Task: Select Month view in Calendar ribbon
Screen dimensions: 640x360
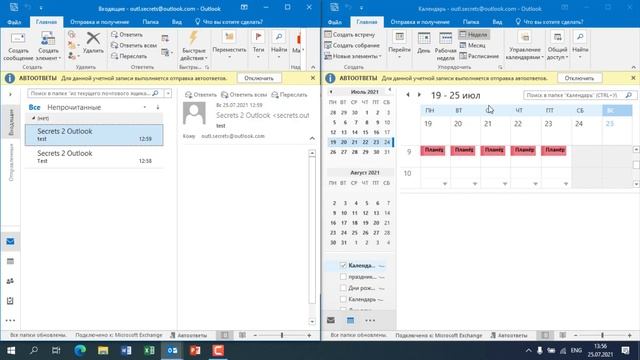Action: pos(473,45)
